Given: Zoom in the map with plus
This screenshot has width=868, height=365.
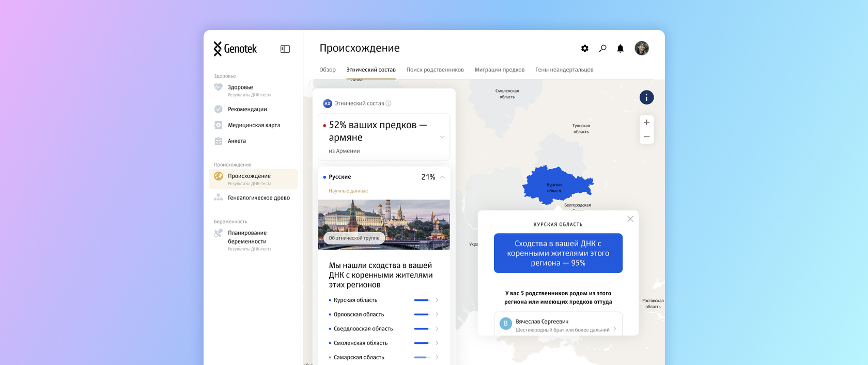Looking at the screenshot, I should coord(646,123).
